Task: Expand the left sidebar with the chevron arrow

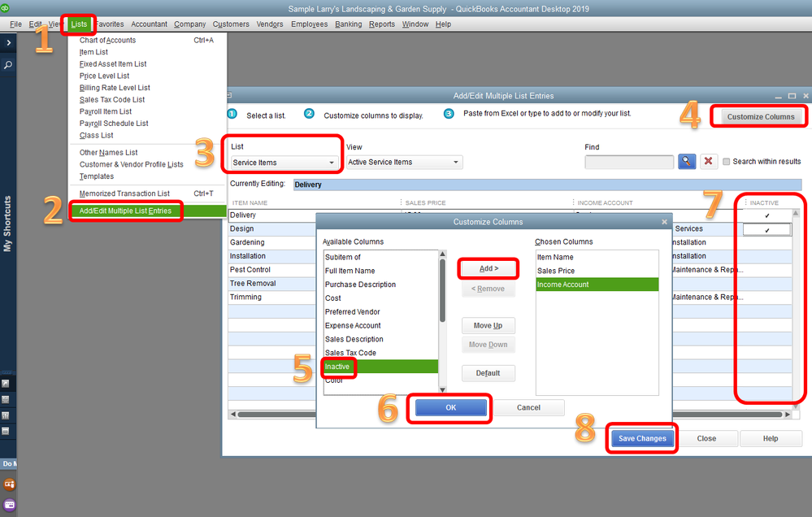Action: click(x=8, y=43)
